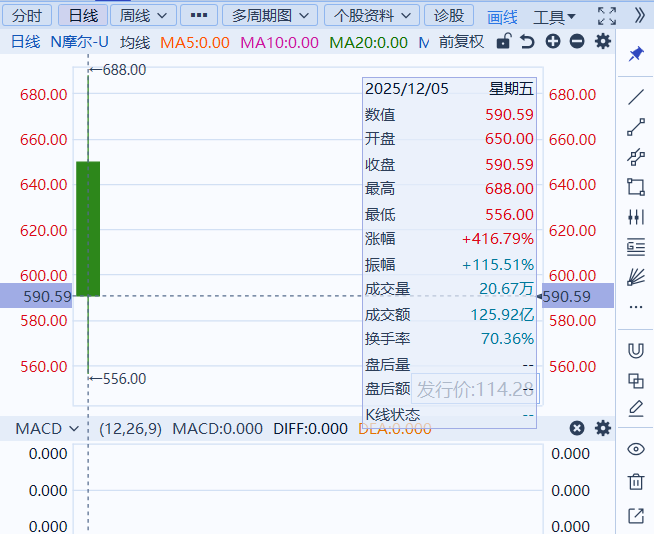Click the 前复权 adjustment label
The height and width of the screenshot is (534, 654).
point(461,42)
